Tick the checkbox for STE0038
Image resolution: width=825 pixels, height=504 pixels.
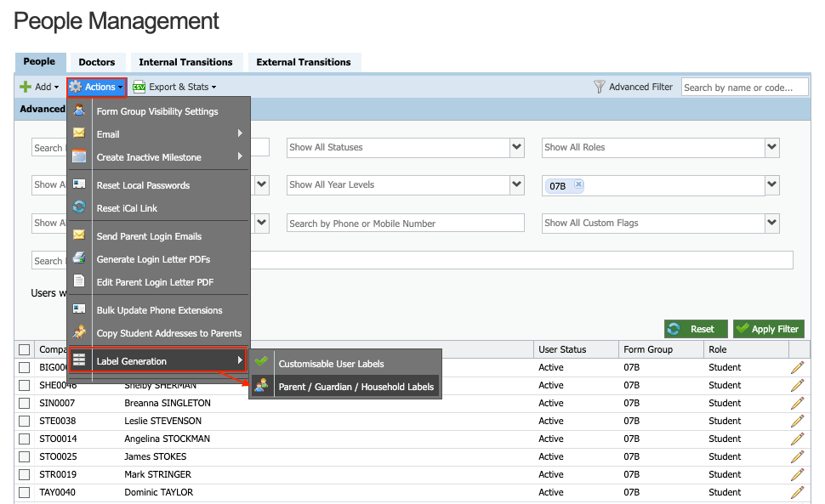(x=24, y=421)
